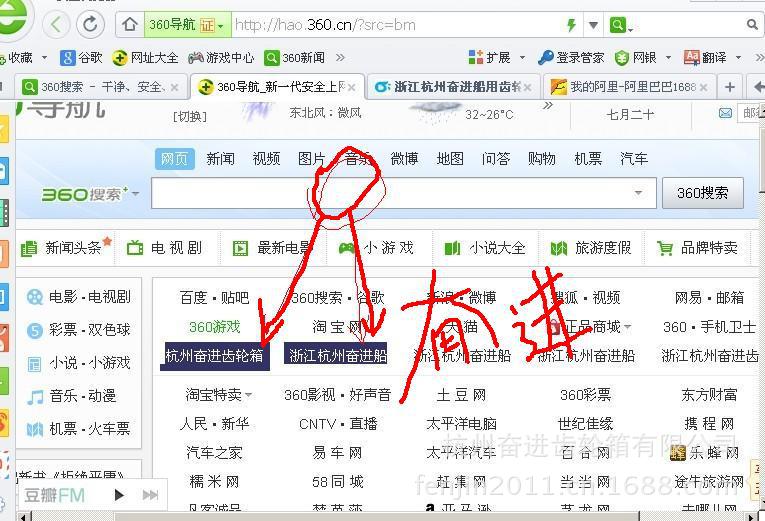Viewport: 765px width, 521px height.
Task: Open the 网址大全 bookmark
Action: pos(145,58)
